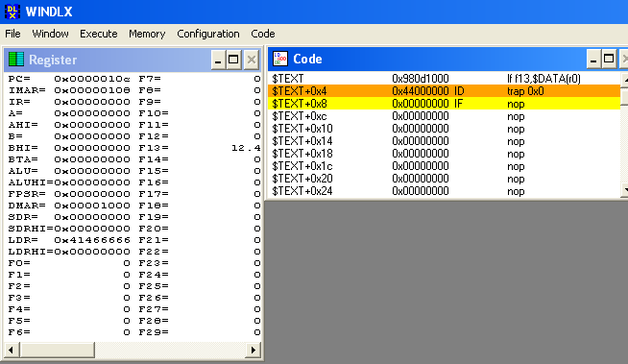Select the $TEXT+0x24 nop row
628x364 pixels.
[x=444, y=191]
